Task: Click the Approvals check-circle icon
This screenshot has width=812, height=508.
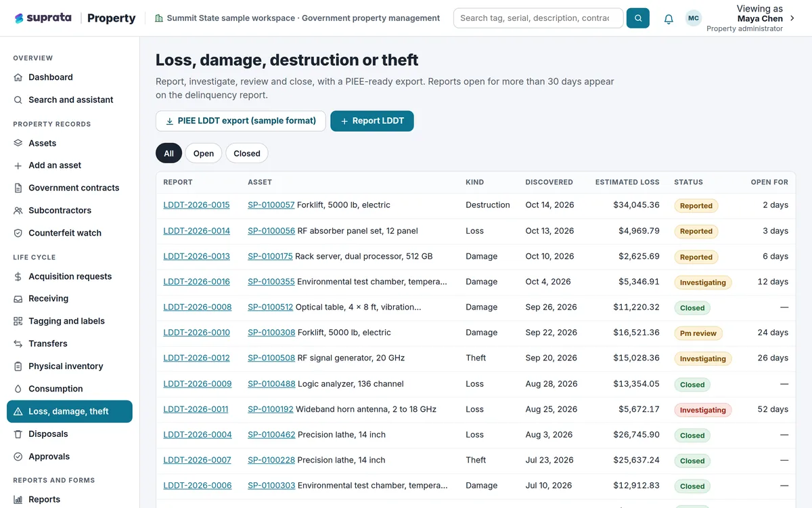Action: pyautogui.click(x=18, y=457)
